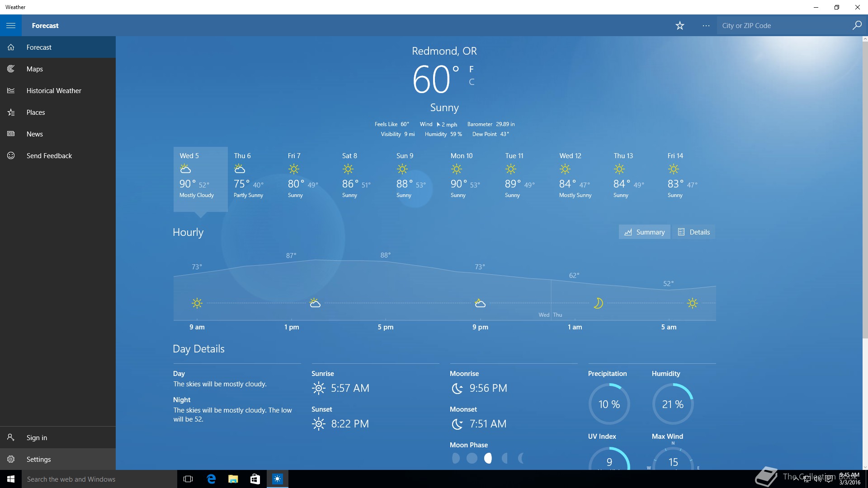This screenshot has width=868, height=488.
Task: Select the Forecast menu item
Action: coord(39,47)
